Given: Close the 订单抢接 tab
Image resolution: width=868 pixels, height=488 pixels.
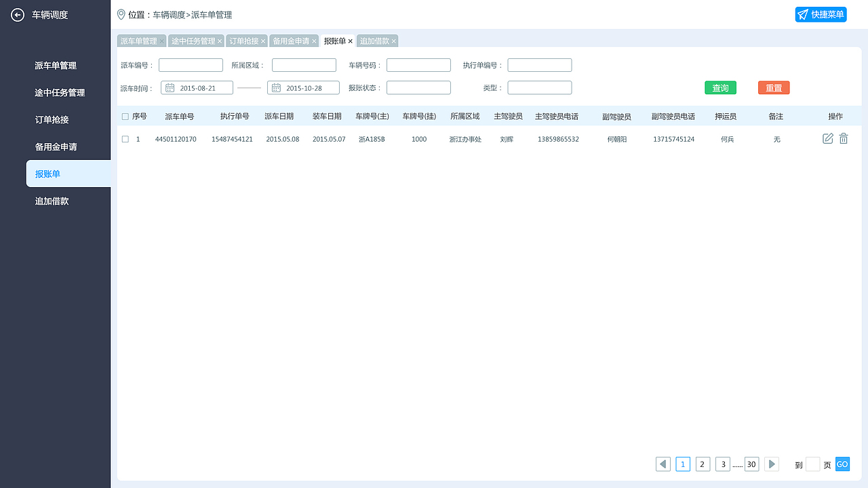Looking at the screenshot, I should [263, 41].
